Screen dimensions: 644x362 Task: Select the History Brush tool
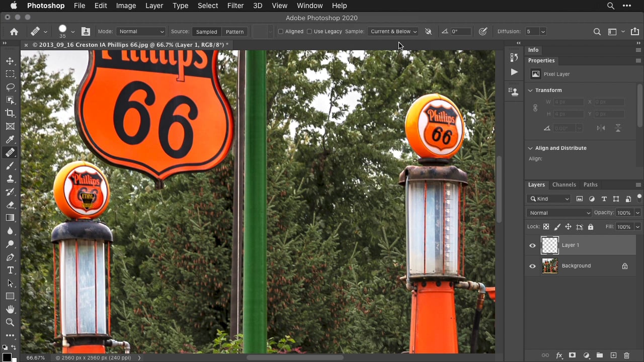10,192
